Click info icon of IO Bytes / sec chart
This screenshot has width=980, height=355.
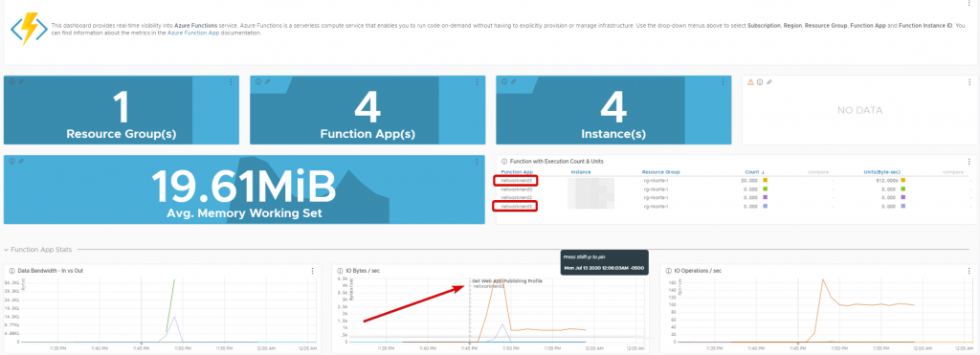click(340, 271)
